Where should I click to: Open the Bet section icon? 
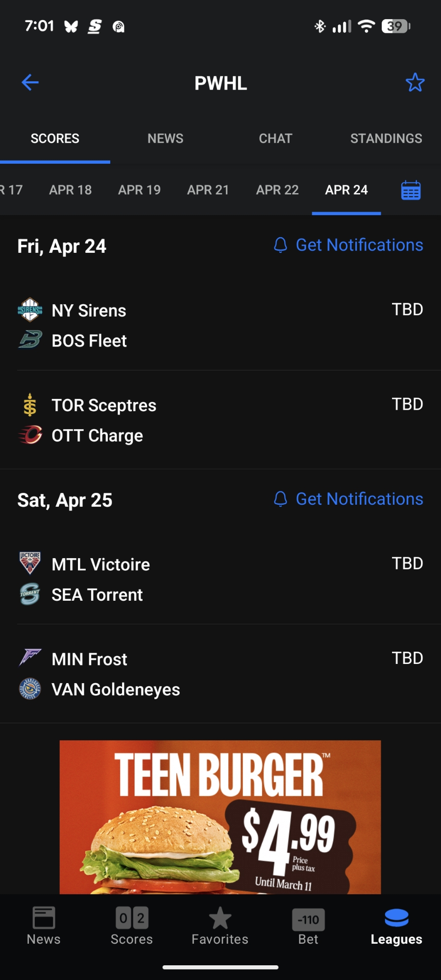point(308,920)
